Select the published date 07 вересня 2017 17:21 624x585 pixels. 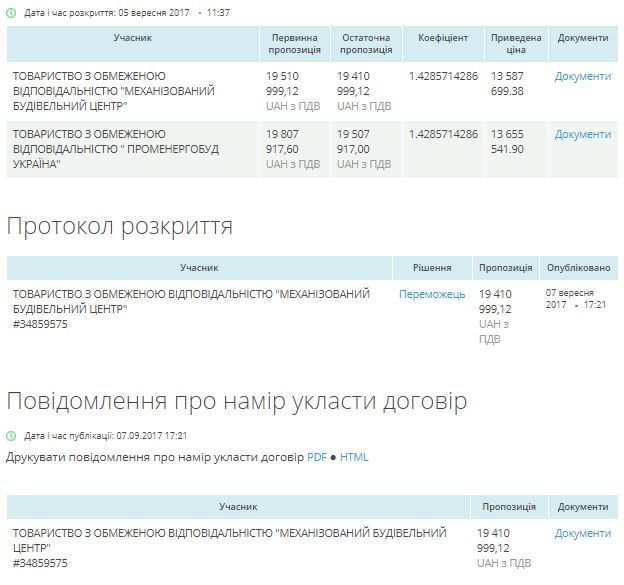point(576,299)
